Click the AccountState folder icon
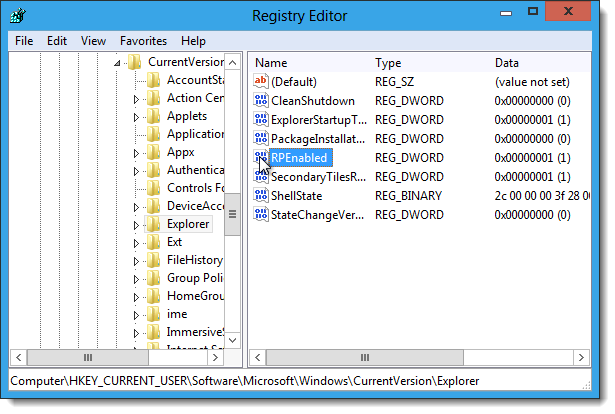The image size is (615, 414). click(x=153, y=80)
